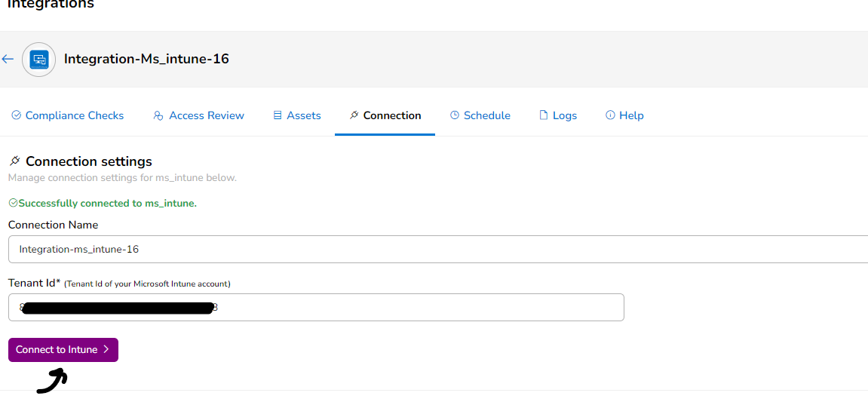The image size is (868, 408).
Task: Click the Microsoft Intune integration logo
Action: click(x=38, y=60)
